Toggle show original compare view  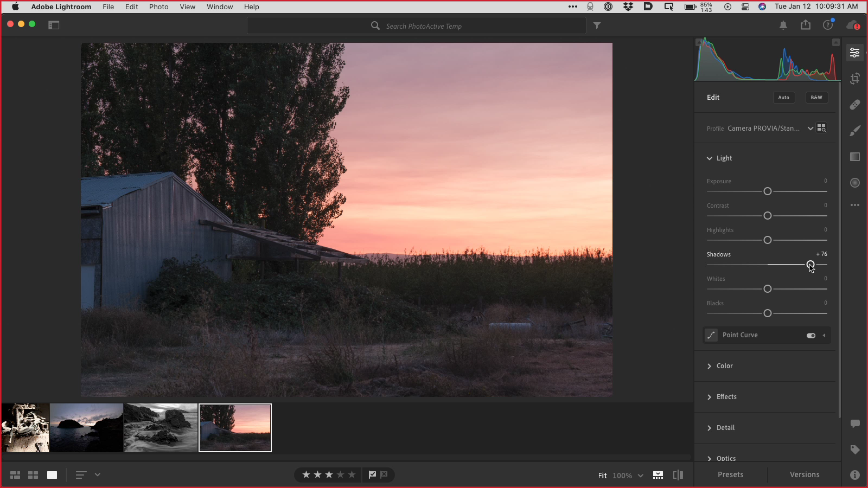click(x=678, y=475)
